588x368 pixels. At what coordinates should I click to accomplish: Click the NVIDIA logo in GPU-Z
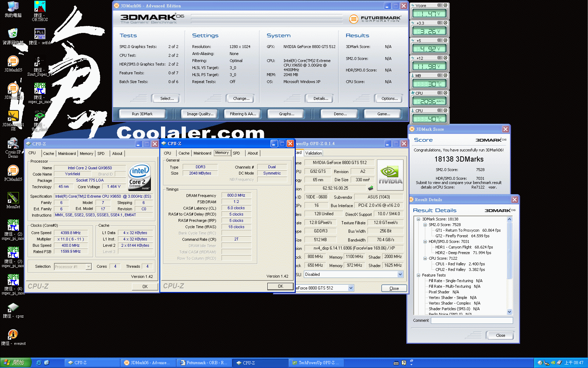[390, 175]
